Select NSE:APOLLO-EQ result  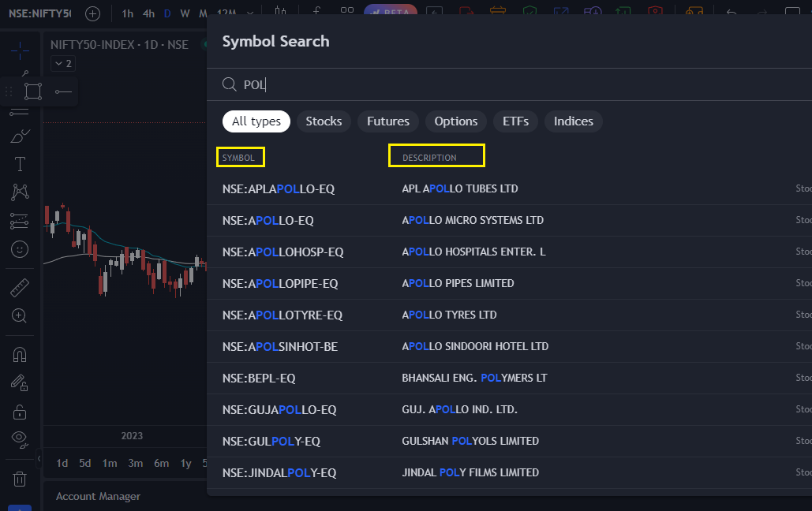[509, 221]
